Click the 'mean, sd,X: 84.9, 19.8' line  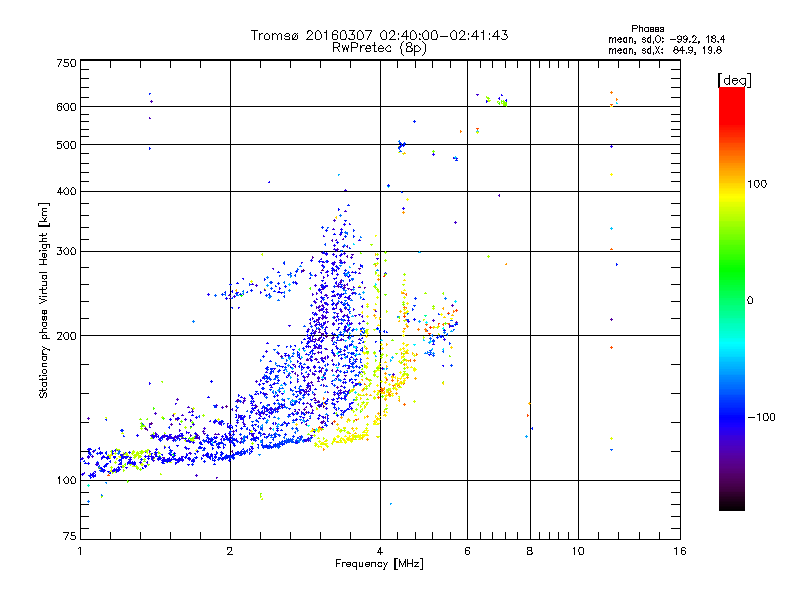click(x=665, y=50)
